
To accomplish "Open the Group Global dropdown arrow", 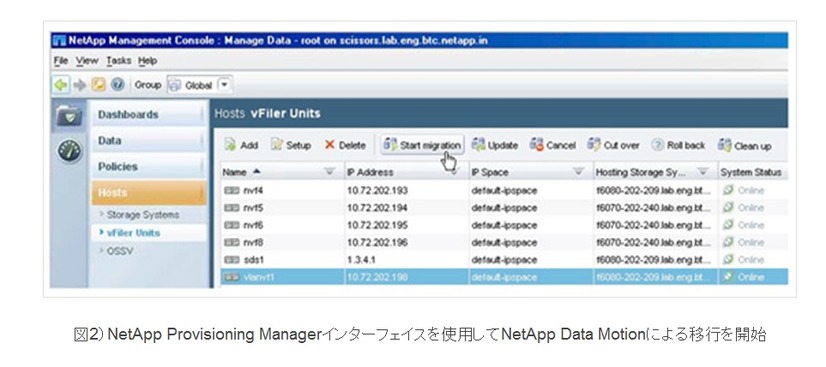I will point(223,85).
